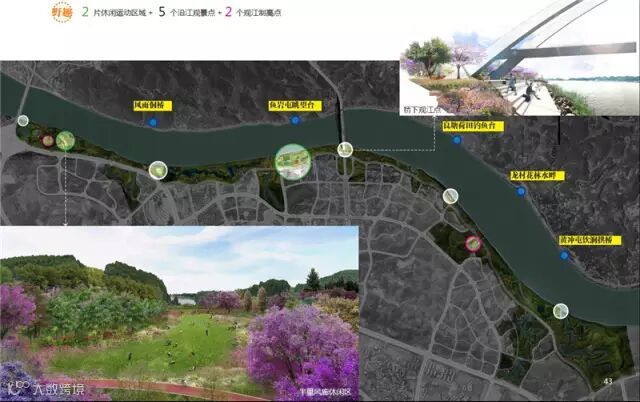Image resolution: width=640 pixels, height=402 pixels.
Task: Select the yellow 良塘荷田钓鱼台 label
Action: 473,126
